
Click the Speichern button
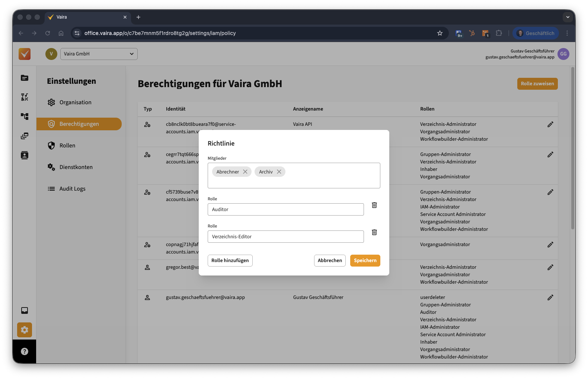coord(365,261)
